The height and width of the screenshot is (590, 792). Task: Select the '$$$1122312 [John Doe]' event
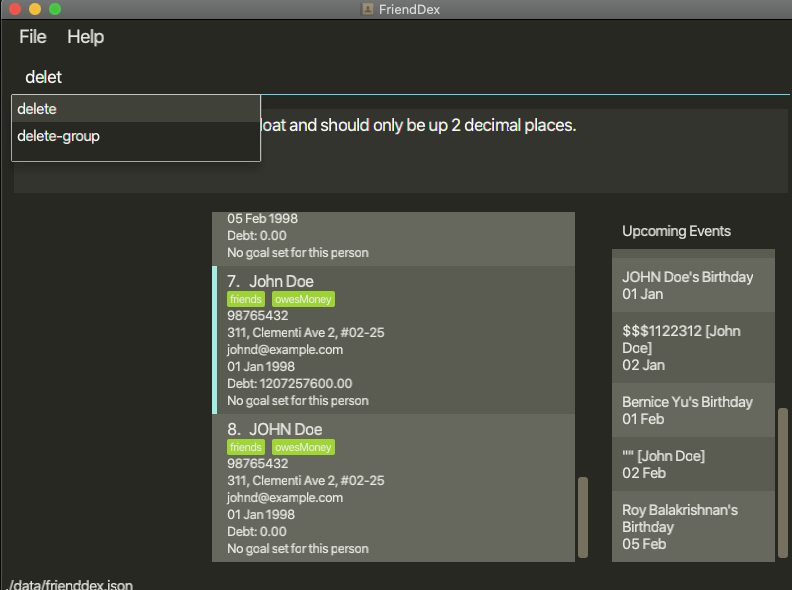tap(693, 348)
